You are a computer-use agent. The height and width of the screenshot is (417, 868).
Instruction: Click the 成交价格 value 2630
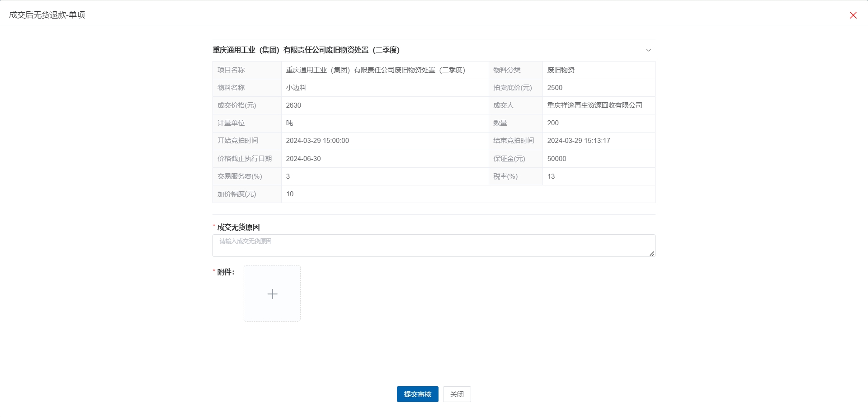click(x=293, y=105)
